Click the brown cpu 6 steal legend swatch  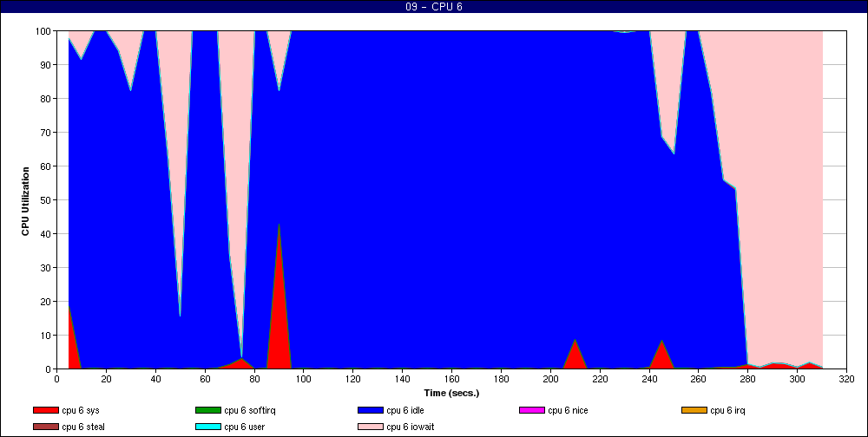(x=45, y=427)
